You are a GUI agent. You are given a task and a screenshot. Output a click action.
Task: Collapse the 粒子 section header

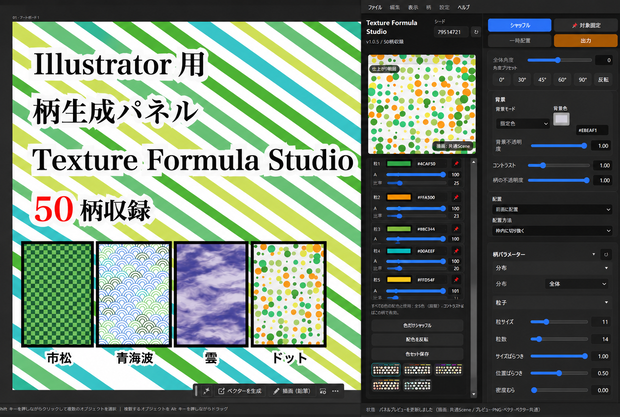click(x=552, y=303)
